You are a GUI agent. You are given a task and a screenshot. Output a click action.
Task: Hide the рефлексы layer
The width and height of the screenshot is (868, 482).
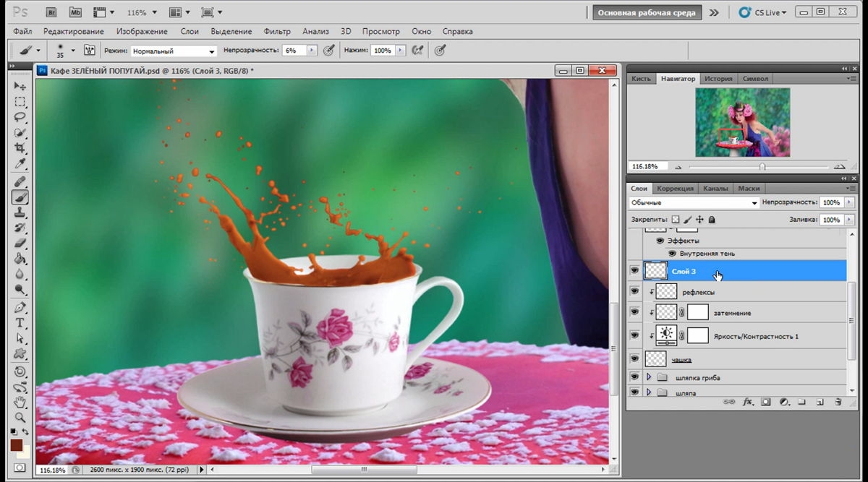[635, 292]
